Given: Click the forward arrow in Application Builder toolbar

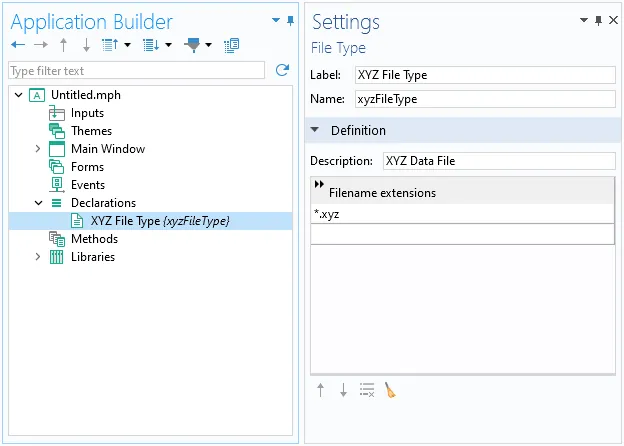Looking at the screenshot, I should click(x=40, y=45).
